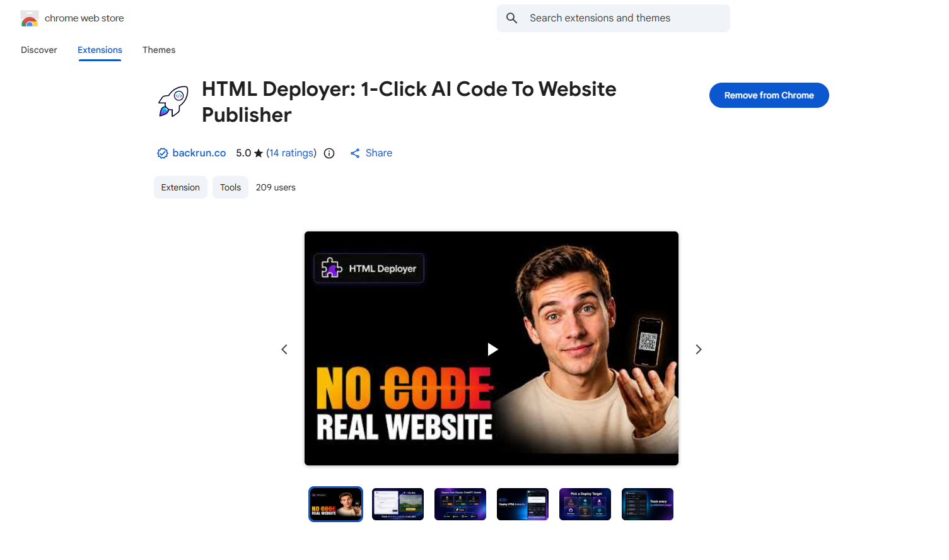Open the Themes tab
The image size is (949, 560).
(x=159, y=50)
